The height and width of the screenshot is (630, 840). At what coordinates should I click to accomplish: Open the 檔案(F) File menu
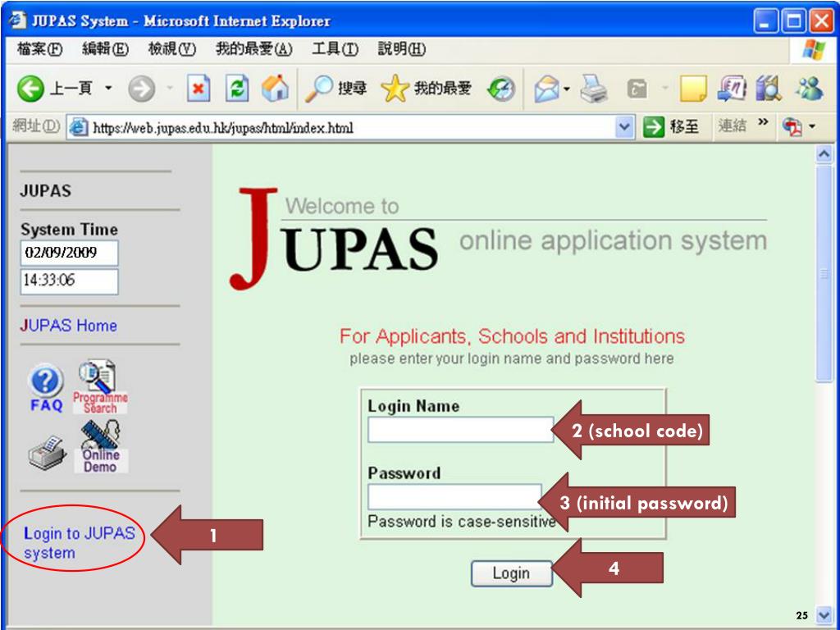(x=40, y=50)
